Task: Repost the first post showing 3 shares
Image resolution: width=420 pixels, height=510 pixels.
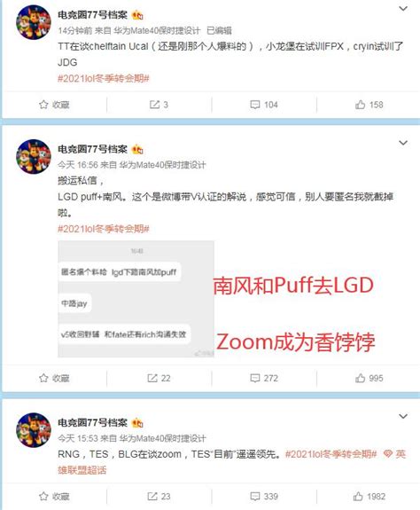Action: click(x=159, y=105)
